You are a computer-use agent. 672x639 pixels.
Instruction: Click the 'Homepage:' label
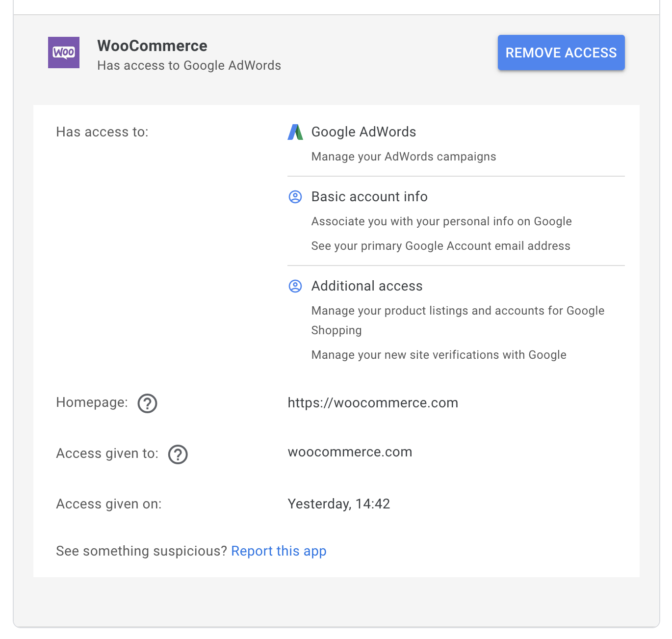click(x=92, y=402)
